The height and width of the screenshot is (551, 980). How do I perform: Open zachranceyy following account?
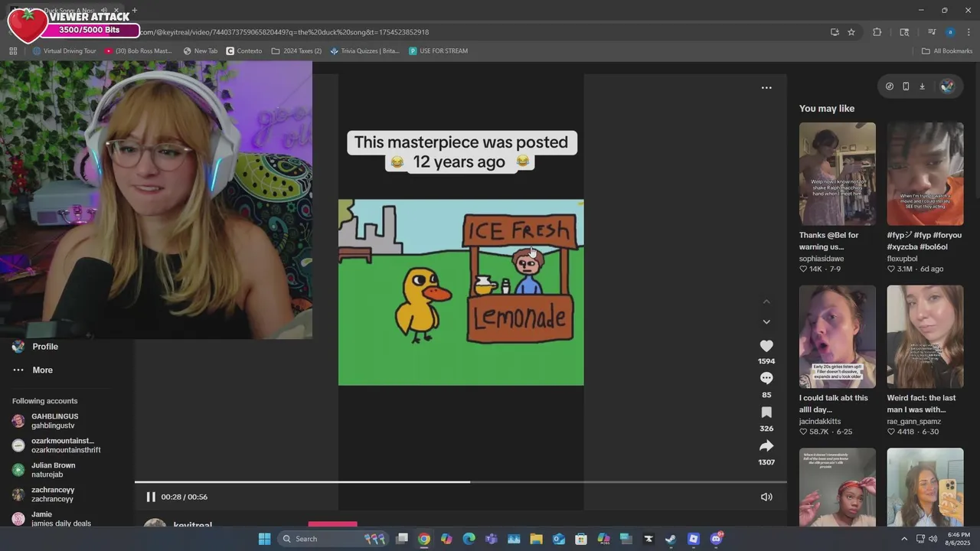pos(44,494)
